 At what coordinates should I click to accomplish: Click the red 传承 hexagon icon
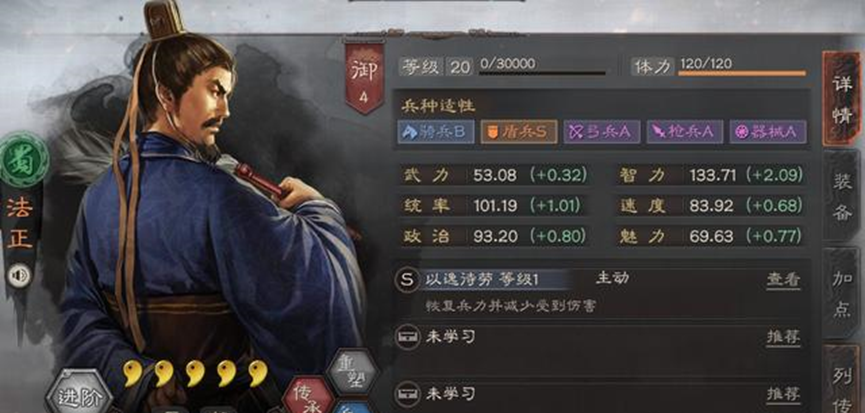pyautogui.click(x=308, y=395)
